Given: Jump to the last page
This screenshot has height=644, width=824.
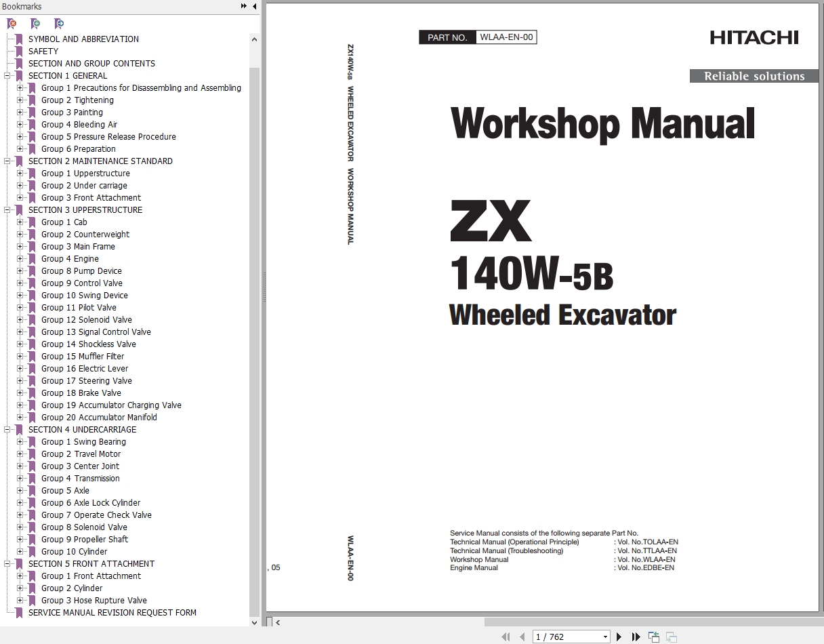Looking at the screenshot, I should coord(636,637).
